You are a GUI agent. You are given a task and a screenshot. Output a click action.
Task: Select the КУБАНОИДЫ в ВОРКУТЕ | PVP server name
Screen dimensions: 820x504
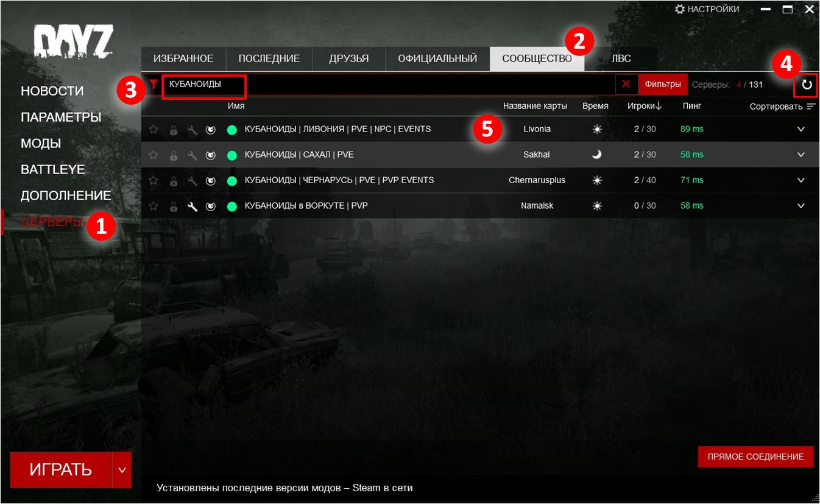[x=306, y=206]
